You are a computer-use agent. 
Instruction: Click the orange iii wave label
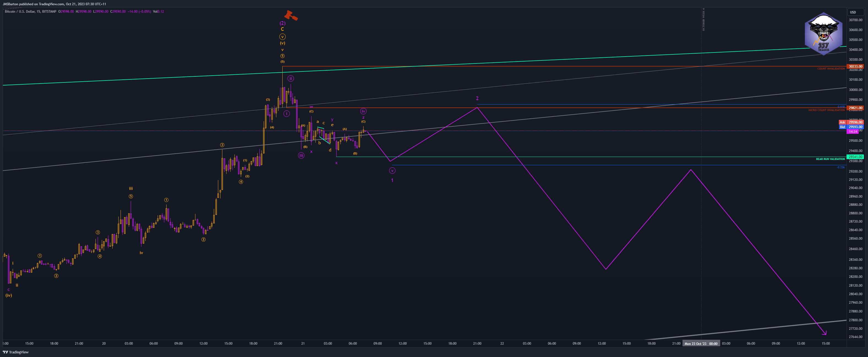(x=131, y=189)
